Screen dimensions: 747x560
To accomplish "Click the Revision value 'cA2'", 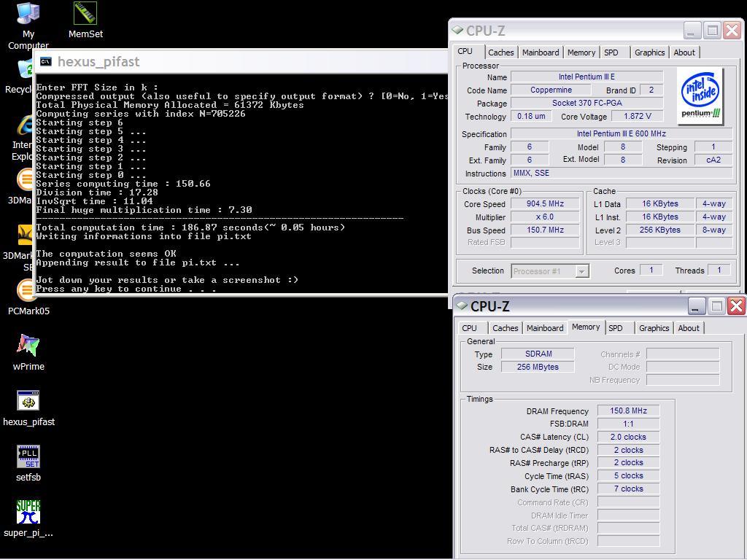I will [x=713, y=160].
